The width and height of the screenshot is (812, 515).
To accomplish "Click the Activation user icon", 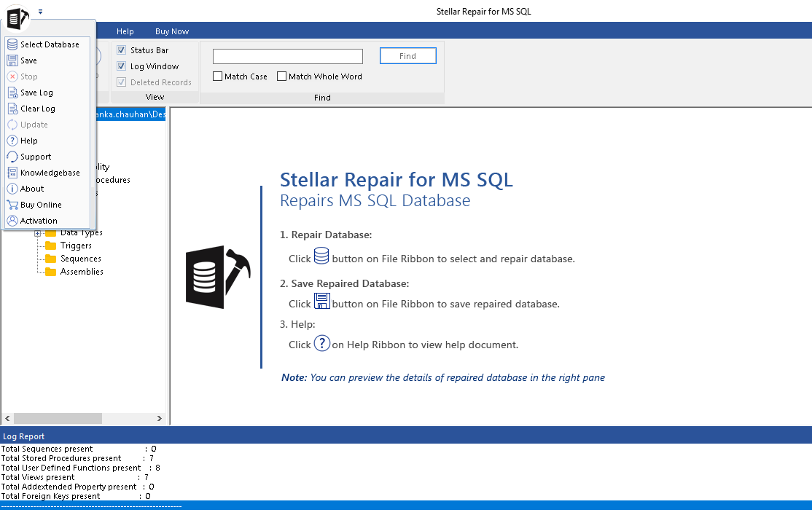I will (x=12, y=221).
